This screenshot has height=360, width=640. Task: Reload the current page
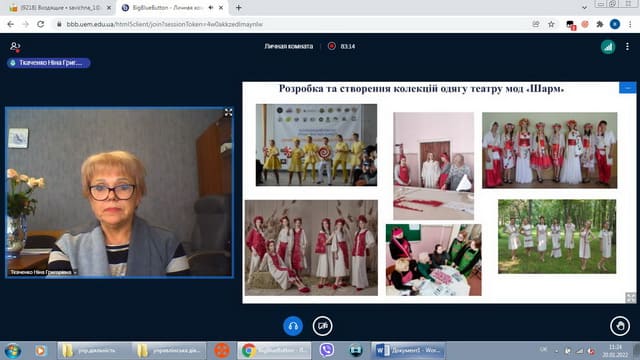40,24
